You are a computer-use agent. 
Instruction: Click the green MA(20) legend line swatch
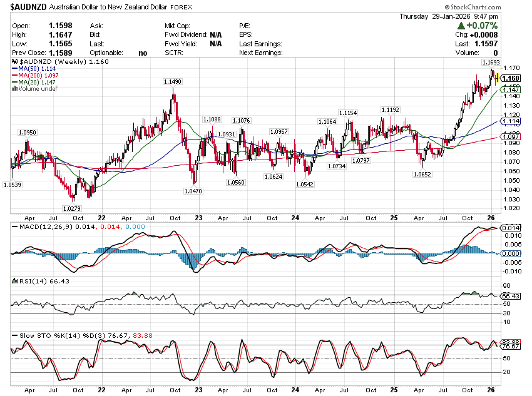(15, 82)
